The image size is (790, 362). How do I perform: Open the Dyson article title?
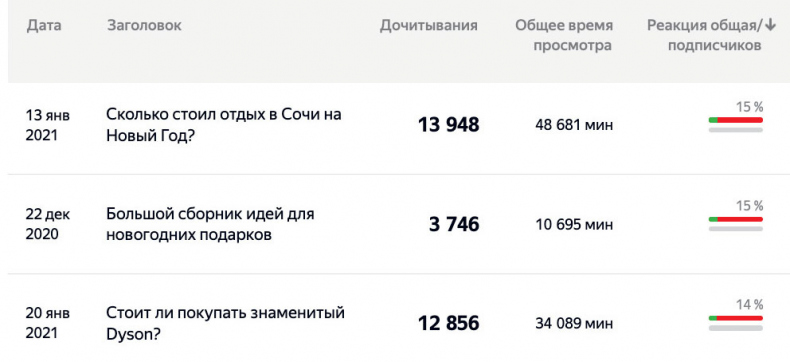225,323
